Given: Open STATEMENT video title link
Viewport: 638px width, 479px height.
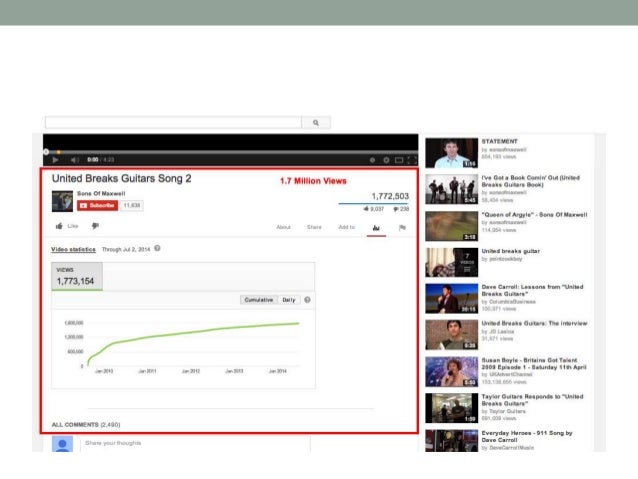Looking at the screenshot, I should pyautogui.click(x=500, y=141).
